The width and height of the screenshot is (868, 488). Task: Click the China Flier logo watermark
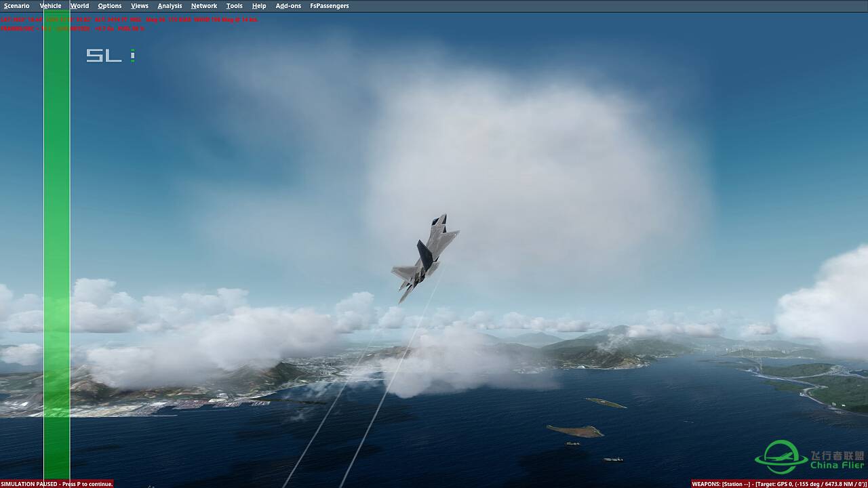click(x=810, y=457)
